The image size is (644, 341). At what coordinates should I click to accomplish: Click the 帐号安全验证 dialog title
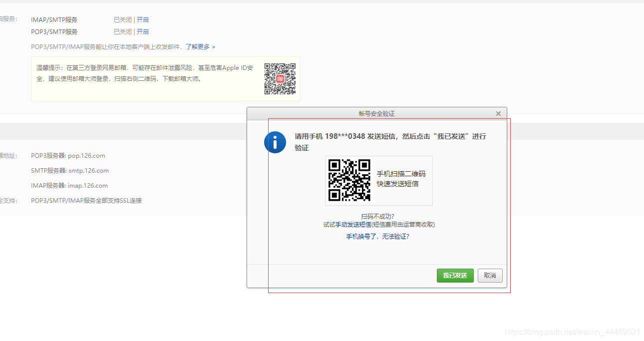tap(377, 114)
